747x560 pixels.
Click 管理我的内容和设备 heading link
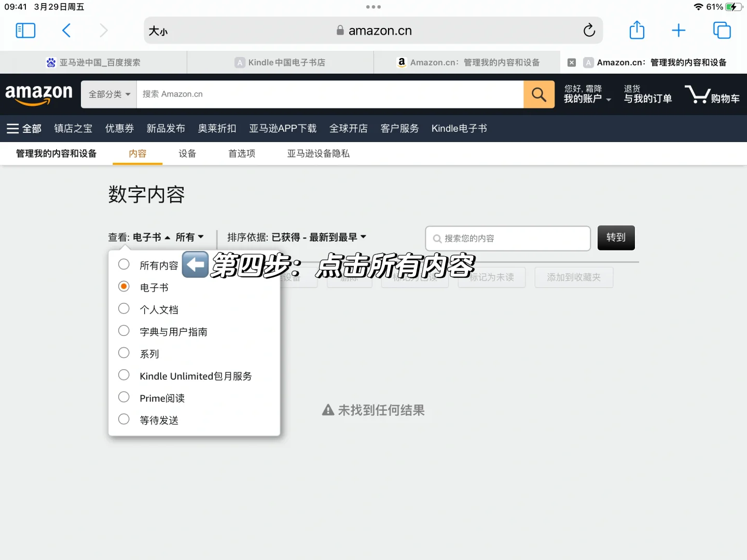coord(56,153)
